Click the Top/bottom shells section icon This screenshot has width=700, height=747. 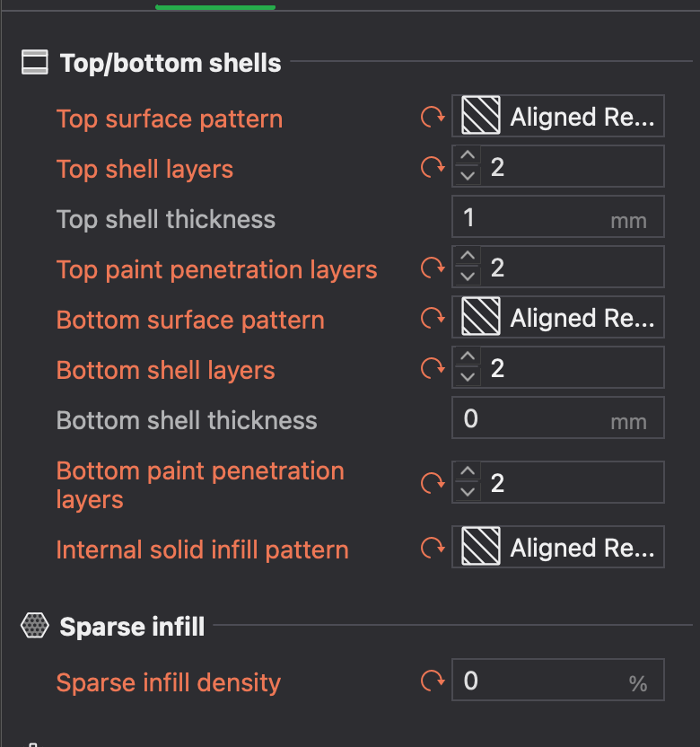point(35,63)
